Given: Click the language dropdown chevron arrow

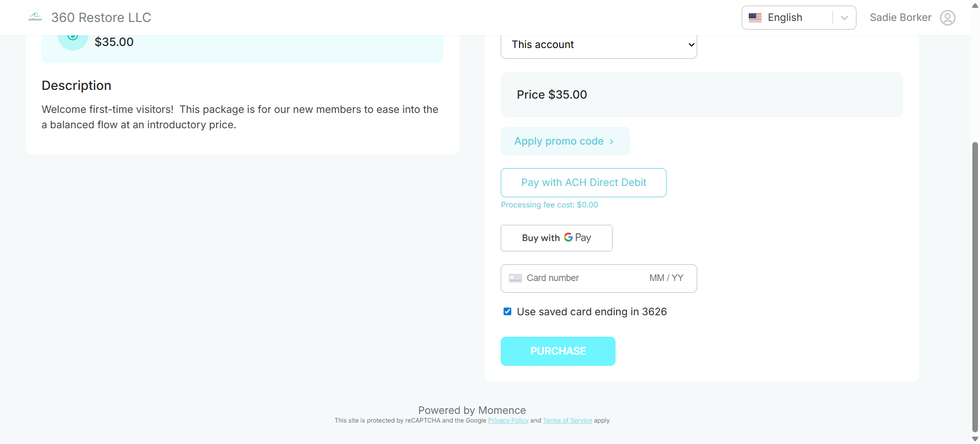Looking at the screenshot, I should tap(844, 18).
